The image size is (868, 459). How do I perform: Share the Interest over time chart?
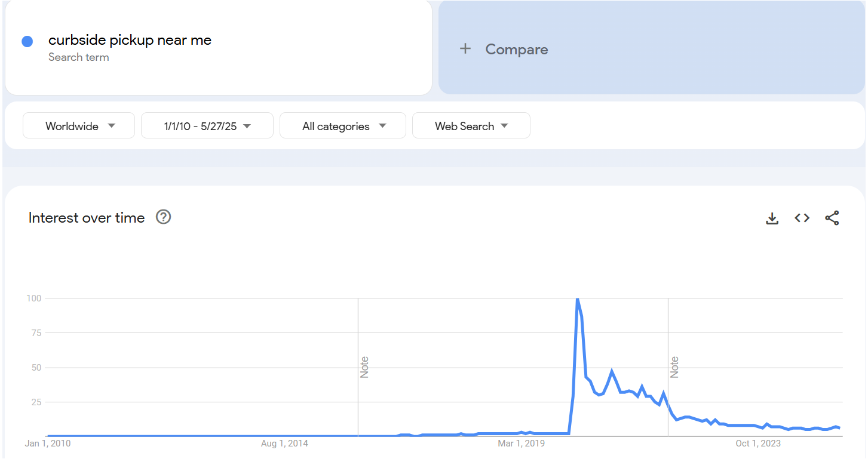(x=832, y=218)
